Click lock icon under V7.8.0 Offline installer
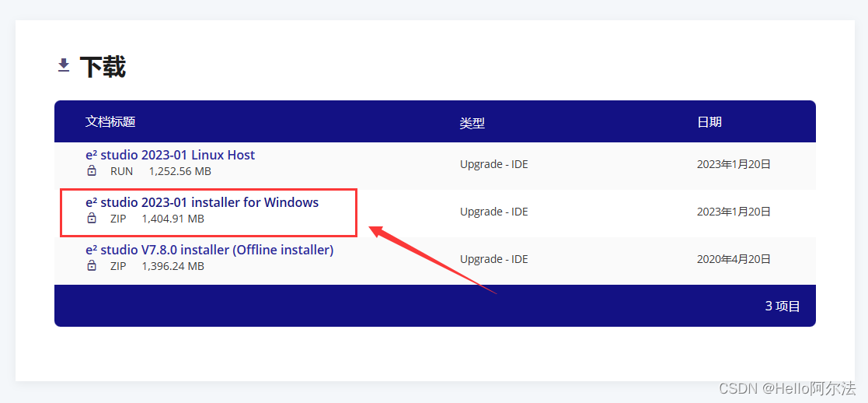 [92, 266]
